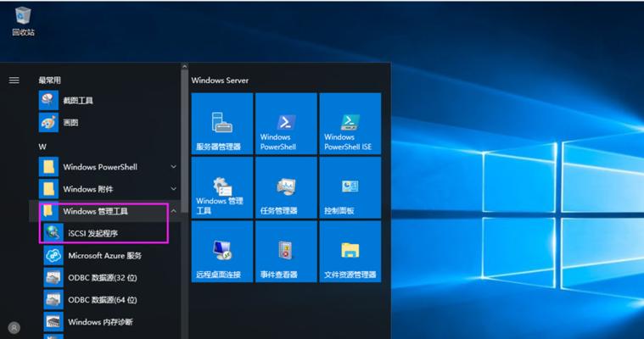Open the Windows 管理工具 tile
Screen dimensions: 644x339
(x=222, y=187)
